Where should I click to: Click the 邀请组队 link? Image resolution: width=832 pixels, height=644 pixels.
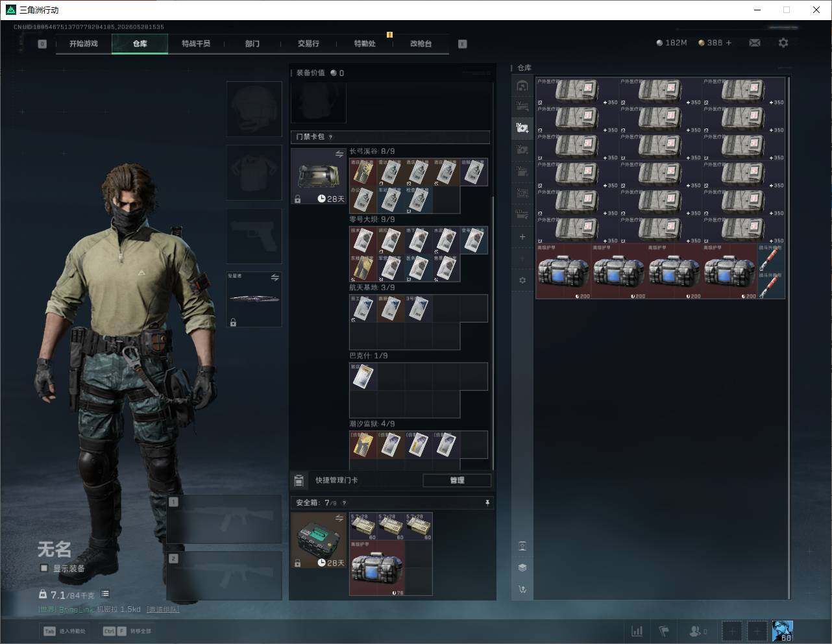[x=163, y=610]
